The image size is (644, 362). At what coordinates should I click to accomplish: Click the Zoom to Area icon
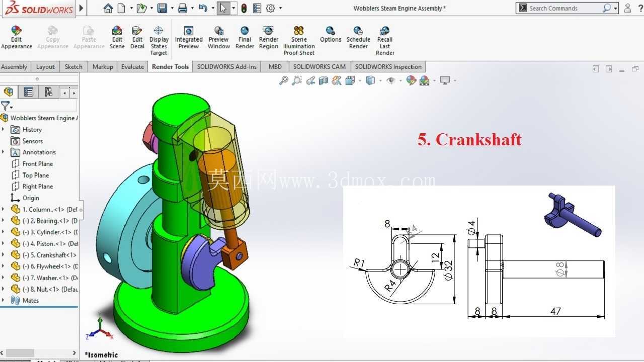[297, 80]
